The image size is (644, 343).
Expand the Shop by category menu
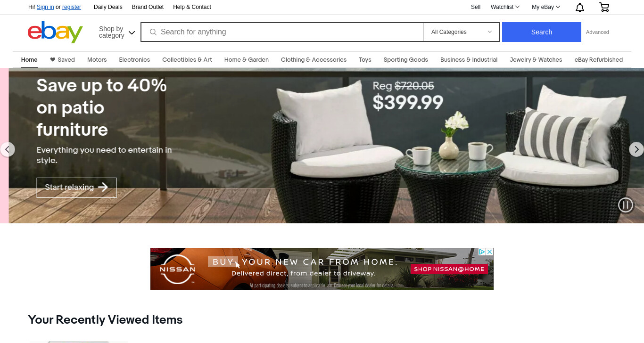point(116,32)
